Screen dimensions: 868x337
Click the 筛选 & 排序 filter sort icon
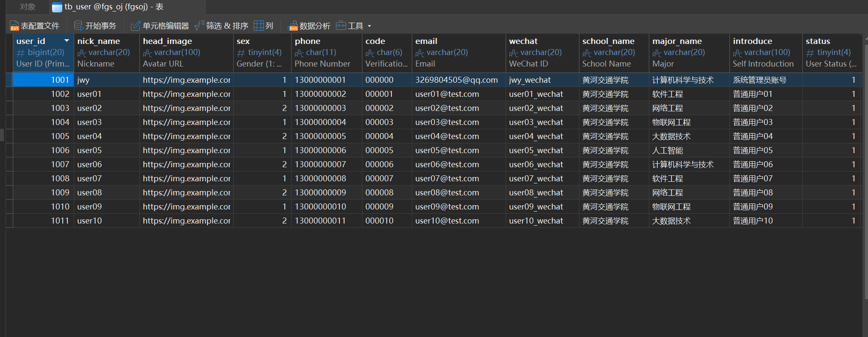(x=199, y=26)
